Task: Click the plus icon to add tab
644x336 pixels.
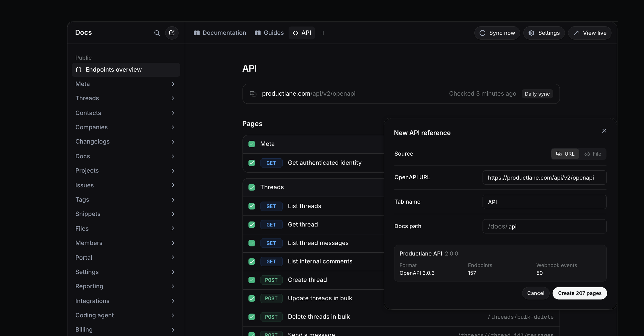Action: [x=323, y=33]
